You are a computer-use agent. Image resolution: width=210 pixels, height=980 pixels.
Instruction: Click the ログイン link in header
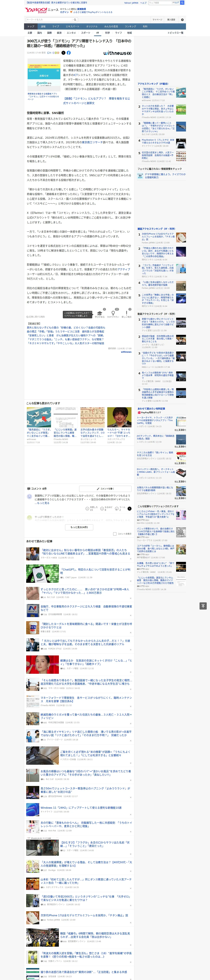(x=64, y=12)
